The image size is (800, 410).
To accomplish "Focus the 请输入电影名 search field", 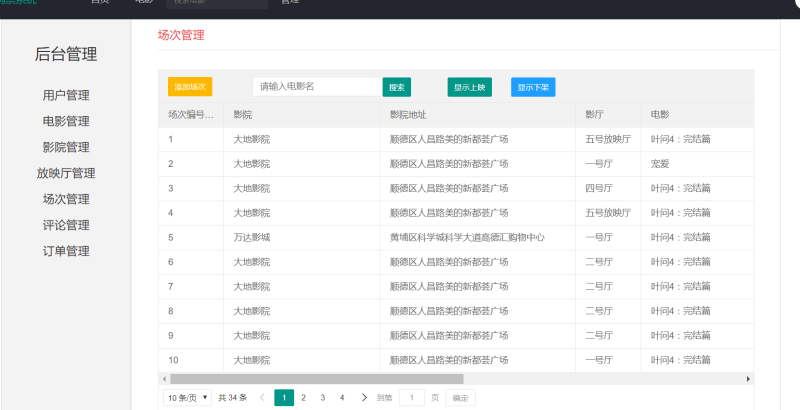I will pos(318,87).
